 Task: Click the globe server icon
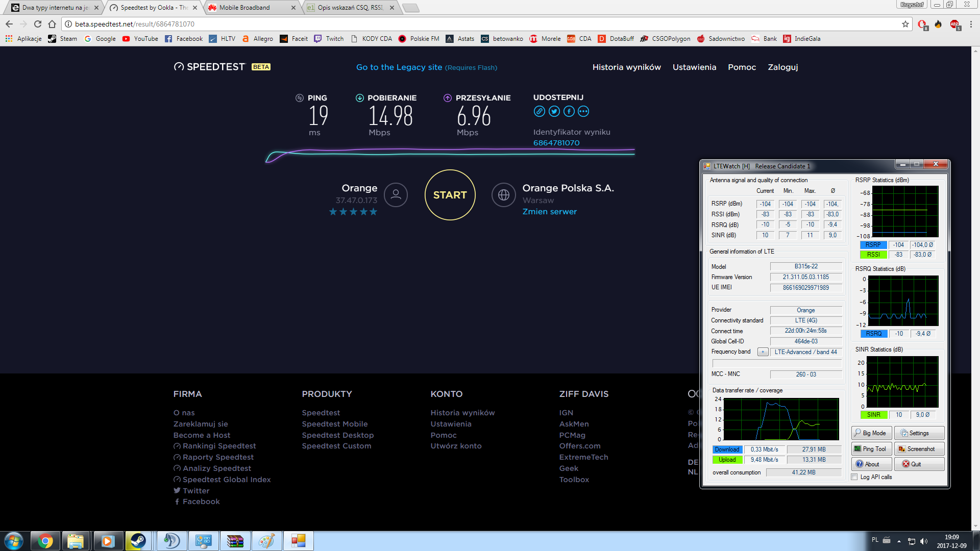(503, 195)
